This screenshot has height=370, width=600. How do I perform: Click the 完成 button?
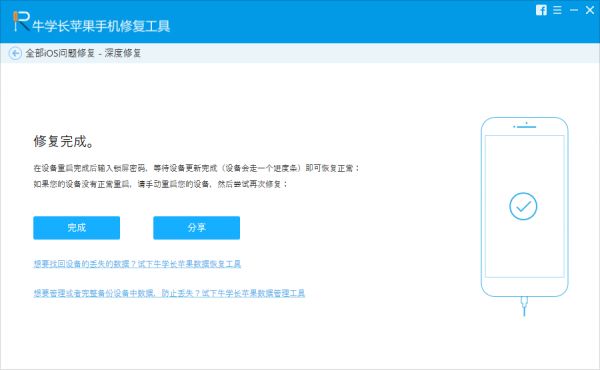77,228
